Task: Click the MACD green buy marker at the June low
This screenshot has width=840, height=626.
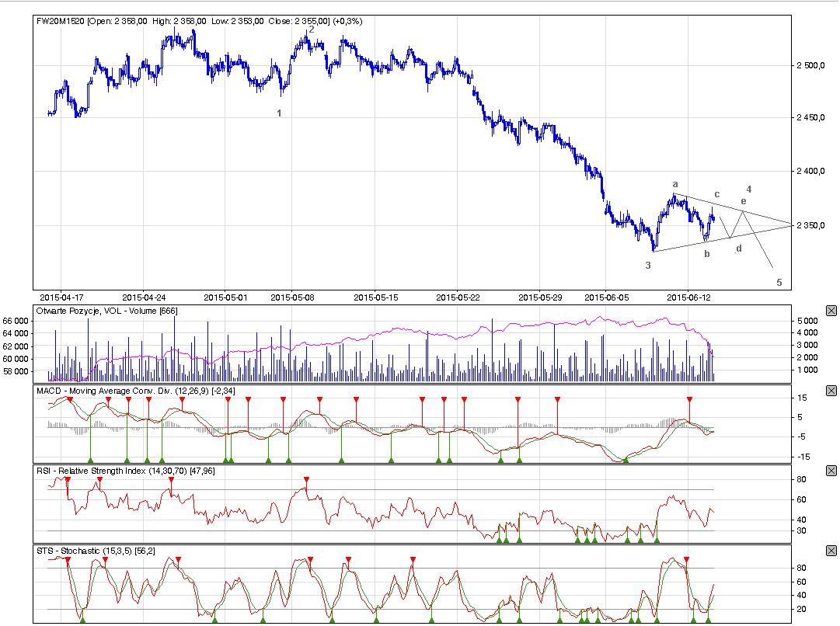Action: 626,460
